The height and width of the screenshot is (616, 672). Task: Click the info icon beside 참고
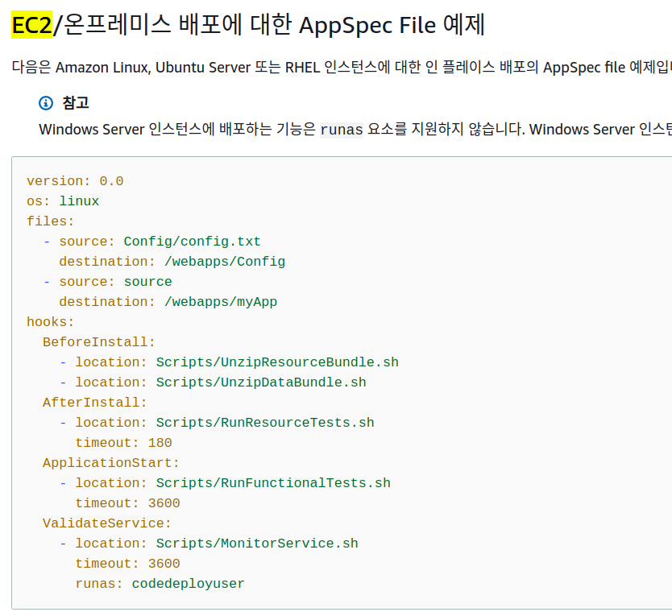(46, 103)
